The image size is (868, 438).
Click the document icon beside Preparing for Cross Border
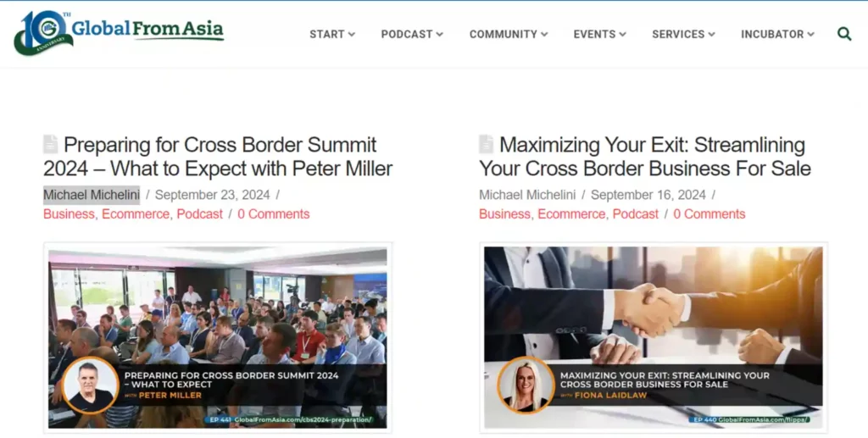pos(50,144)
